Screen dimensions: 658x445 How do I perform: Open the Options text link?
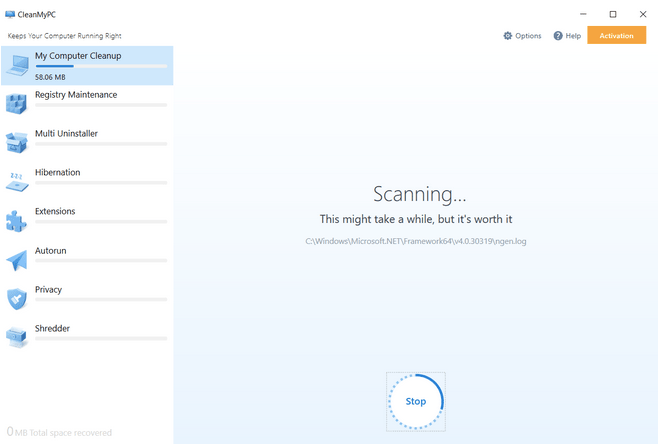point(528,36)
